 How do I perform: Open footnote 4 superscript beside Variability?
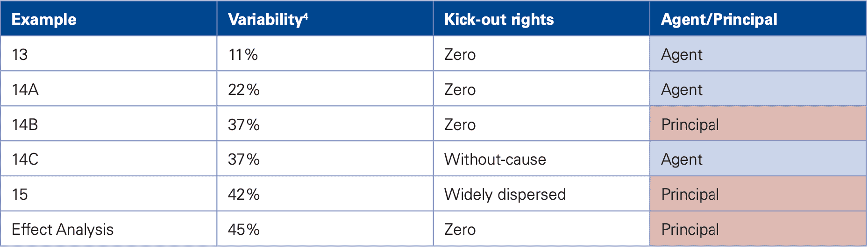(x=306, y=15)
